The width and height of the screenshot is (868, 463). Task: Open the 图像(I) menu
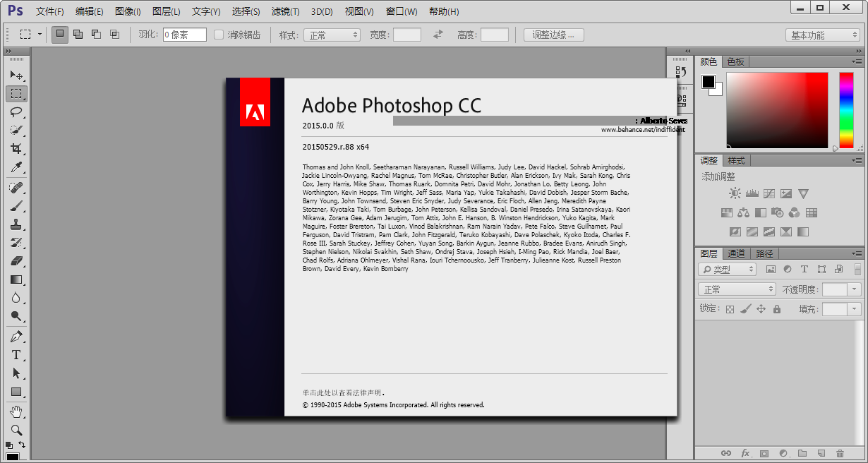click(x=128, y=12)
